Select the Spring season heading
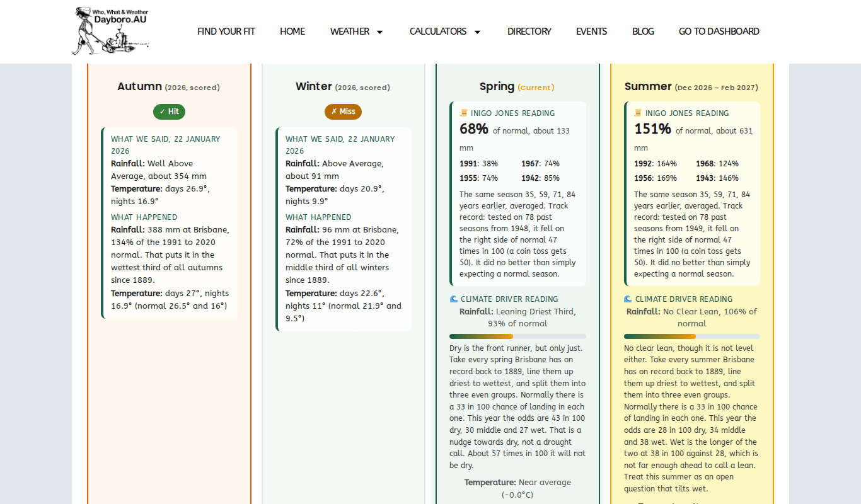The image size is (861, 504). pyautogui.click(x=517, y=87)
